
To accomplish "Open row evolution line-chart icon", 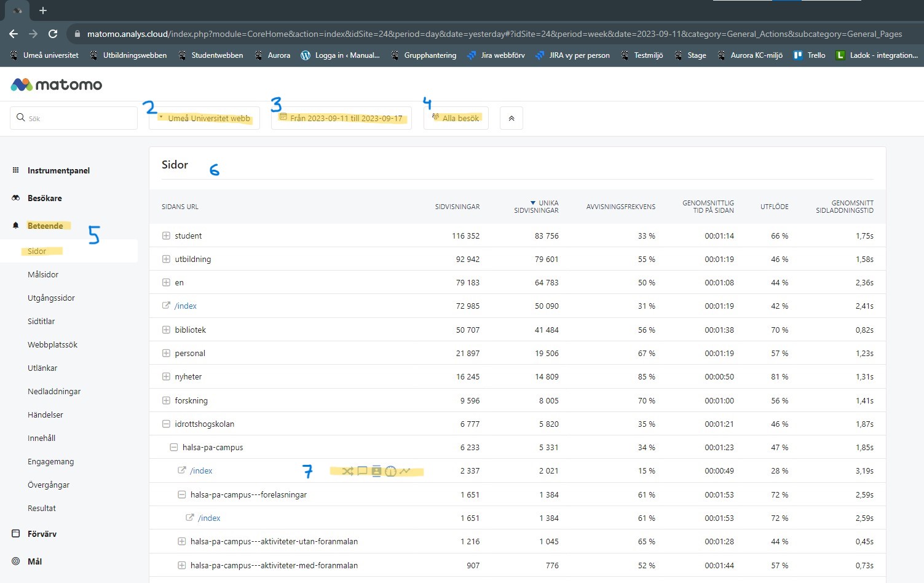I will coord(405,471).
